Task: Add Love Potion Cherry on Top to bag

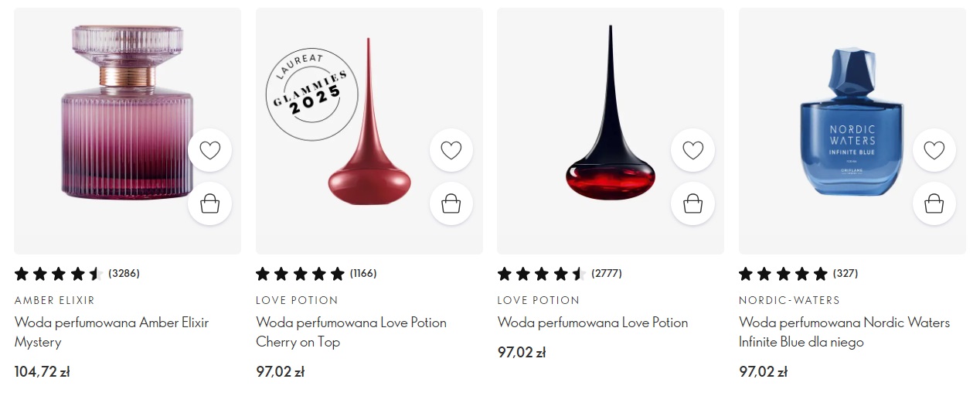Action: coord(451,203)
